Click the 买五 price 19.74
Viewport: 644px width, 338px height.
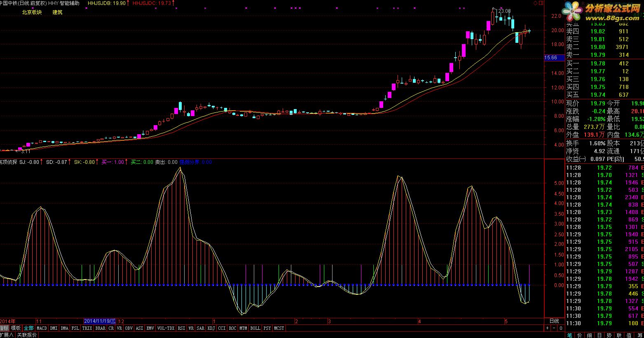[x=597, y=95]
